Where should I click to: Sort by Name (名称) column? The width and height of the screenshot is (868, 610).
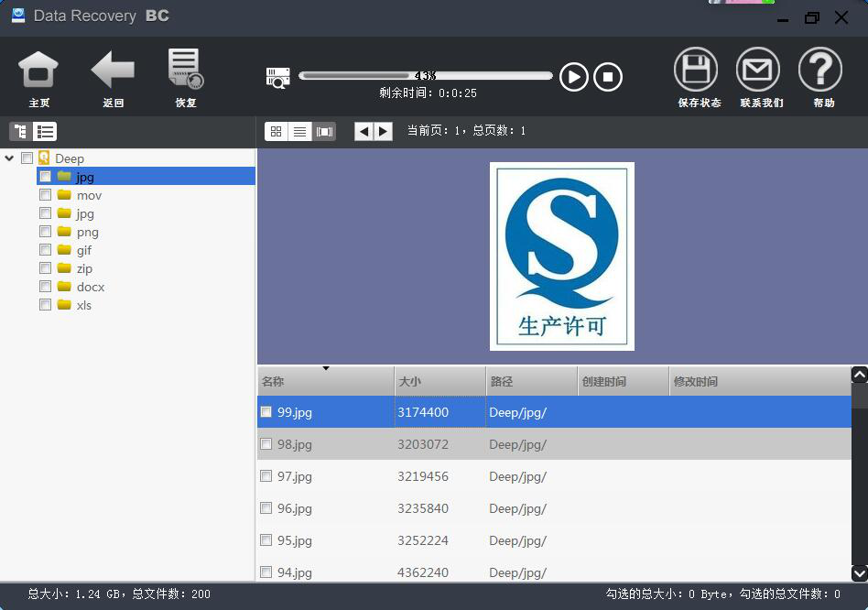(326, 381)
